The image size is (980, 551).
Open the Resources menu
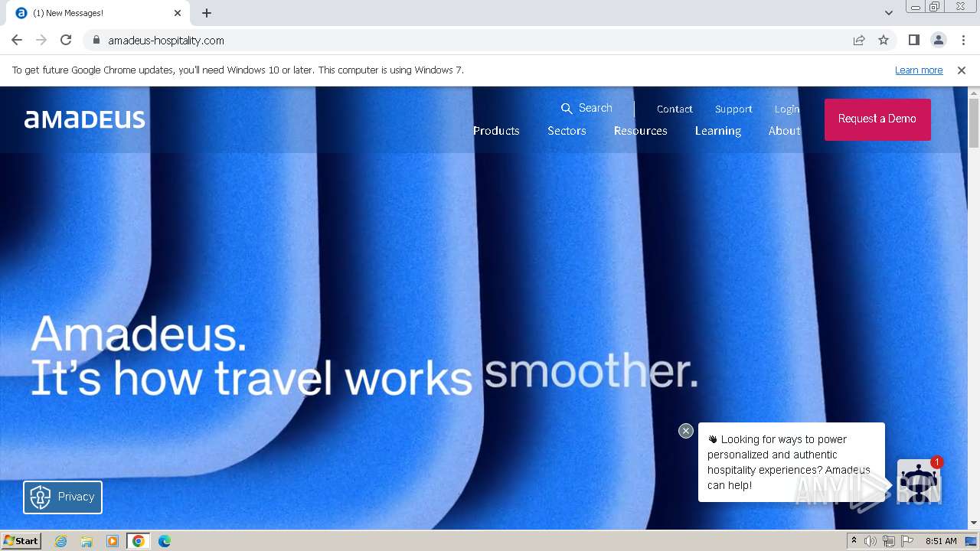tap(641, 131)
